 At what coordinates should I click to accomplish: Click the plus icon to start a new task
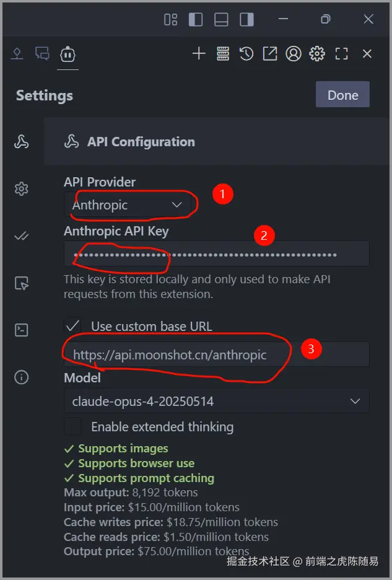[x=199, y=54]
